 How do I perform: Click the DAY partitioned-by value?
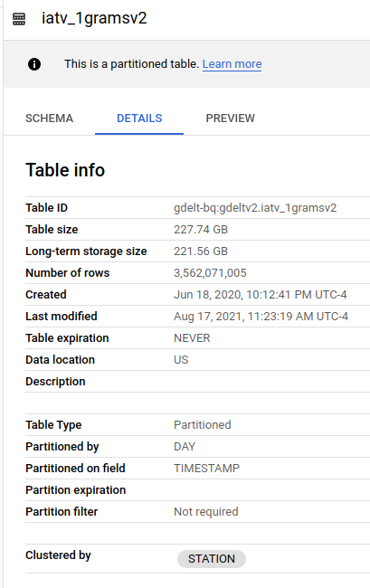(x=185, y=447)
